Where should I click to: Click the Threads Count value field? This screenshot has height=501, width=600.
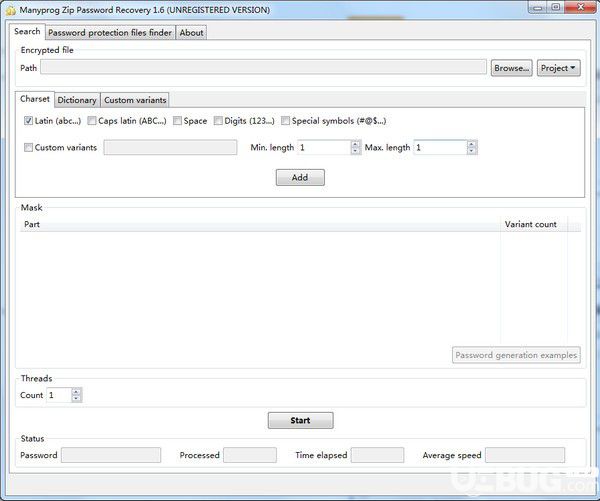click(x=59, y=395)
